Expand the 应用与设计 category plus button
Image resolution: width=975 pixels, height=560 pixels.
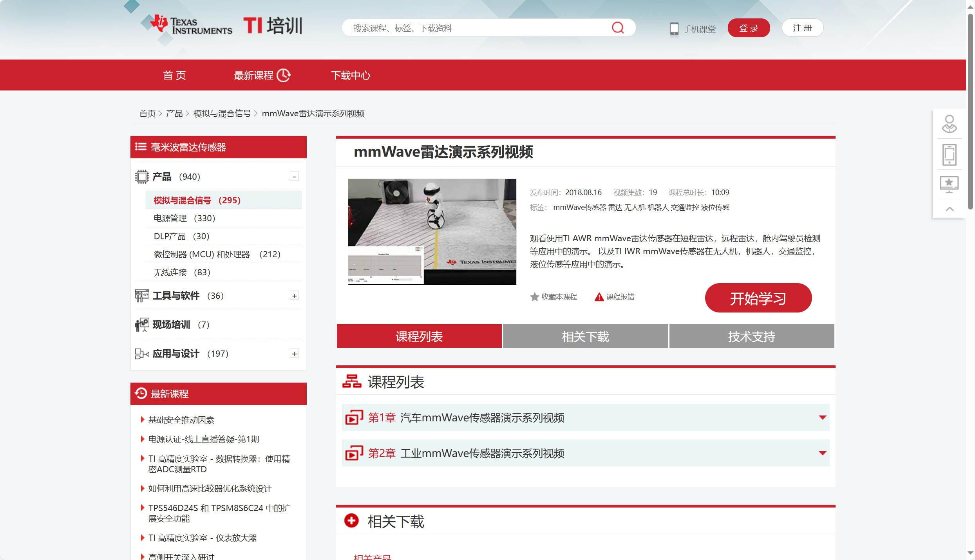click(x=294, y=354)
